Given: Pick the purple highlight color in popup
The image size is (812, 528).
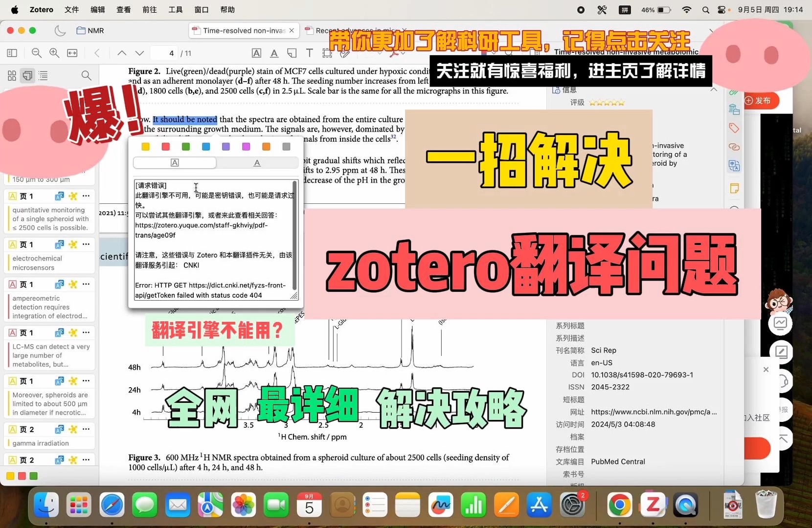Looking at the screenshot, I should [x=226, y=147].
